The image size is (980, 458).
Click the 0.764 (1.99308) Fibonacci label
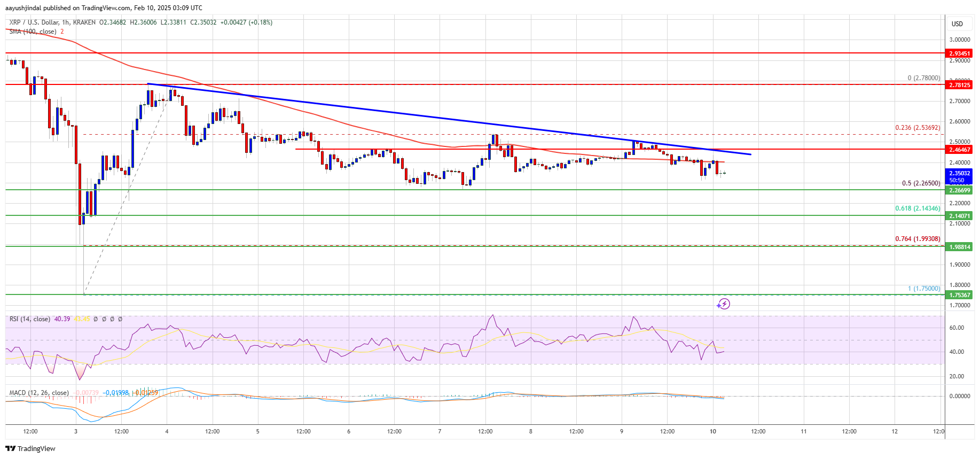[x=918, y=239]
